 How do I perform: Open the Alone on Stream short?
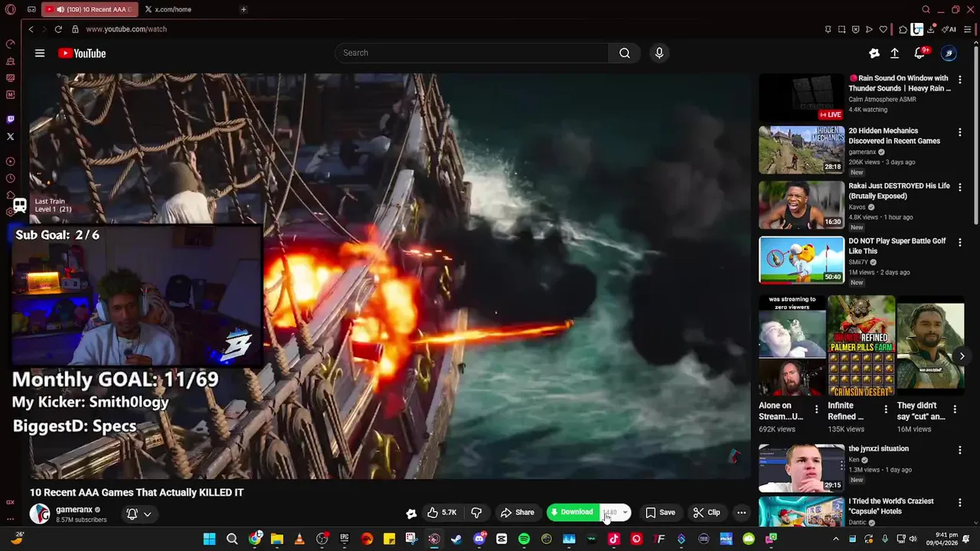tap(792, 346)
